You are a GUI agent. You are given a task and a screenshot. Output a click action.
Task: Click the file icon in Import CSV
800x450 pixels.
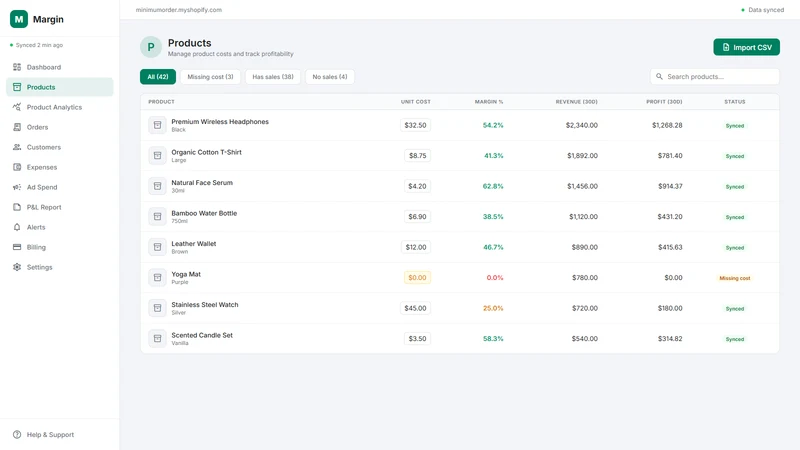[x=726, y=47]
